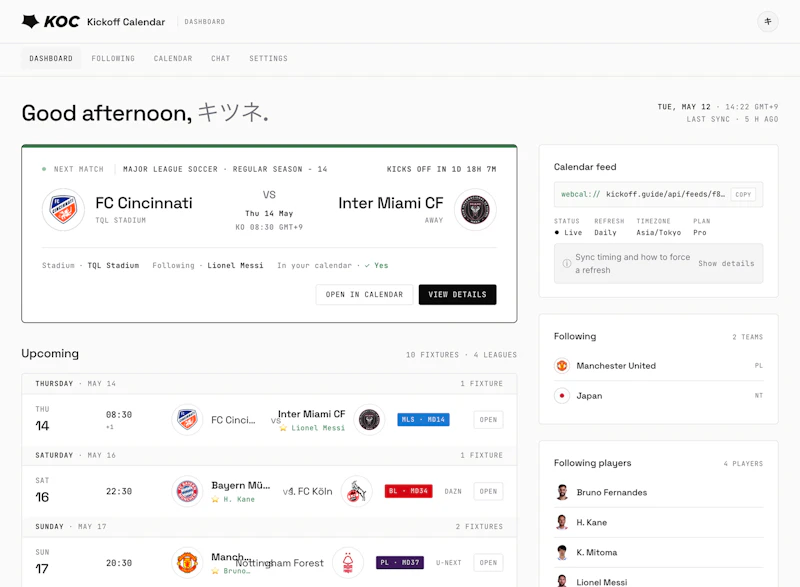Viewport: 800px width, 587px height.
Task: Click the 'THURSDAY · MAY 14' date header
Action: coord(76,384)
